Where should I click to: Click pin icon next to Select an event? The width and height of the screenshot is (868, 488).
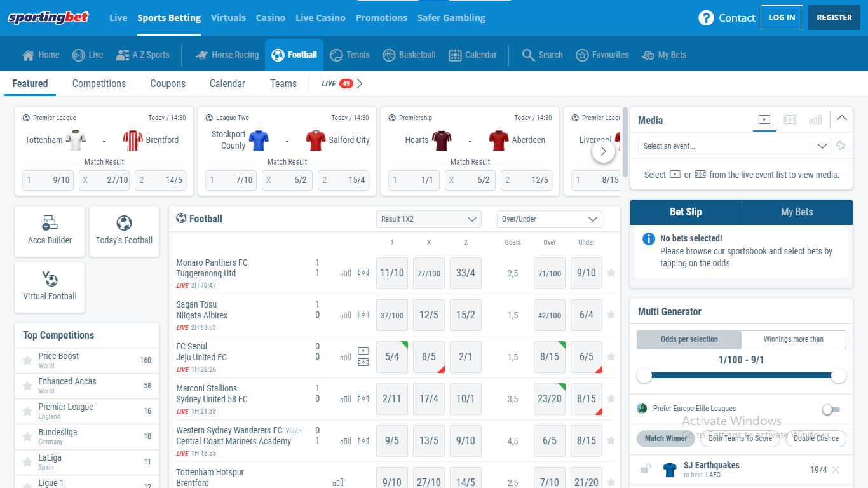pos(841,146)
